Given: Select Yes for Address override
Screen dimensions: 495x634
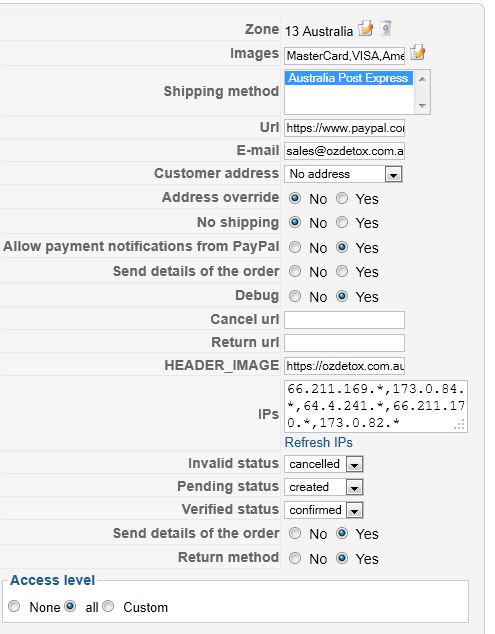Looking at the screenshot, I should [x=342, y=199].
